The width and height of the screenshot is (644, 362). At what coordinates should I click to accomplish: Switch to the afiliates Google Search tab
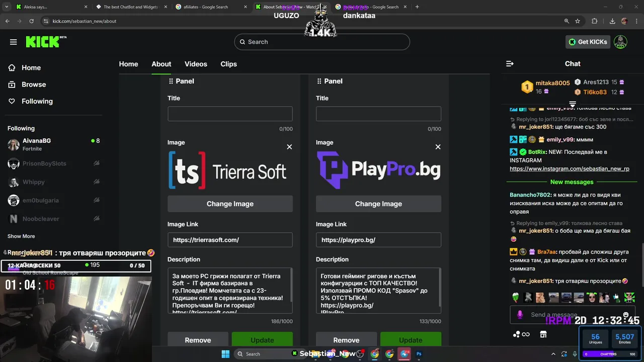tap(210, 7)
